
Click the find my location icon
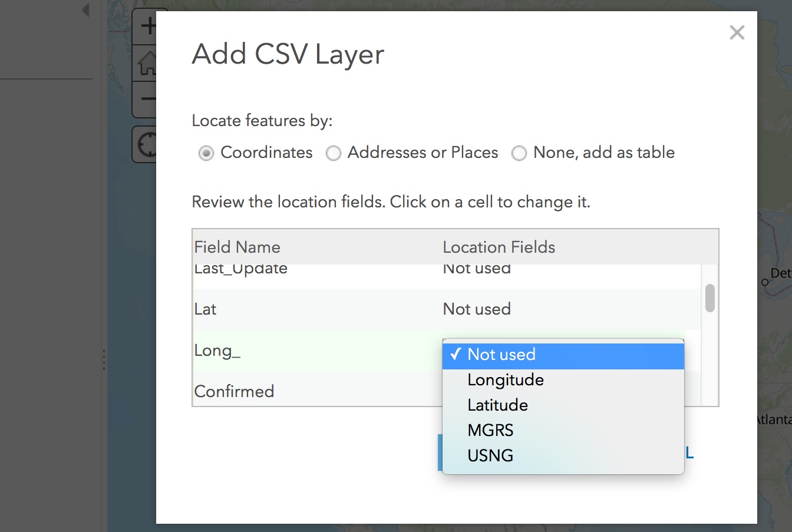[147, 144]
